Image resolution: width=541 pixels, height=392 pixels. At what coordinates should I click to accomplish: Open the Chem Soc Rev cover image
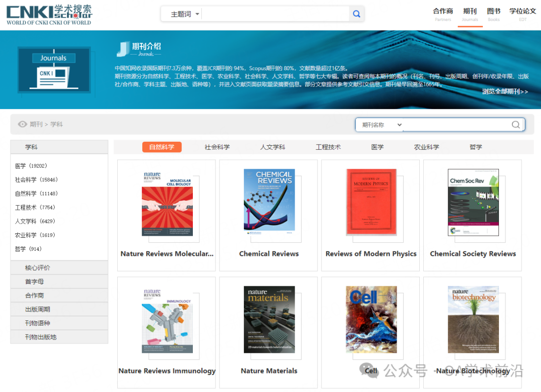click(x=473, y=202)
